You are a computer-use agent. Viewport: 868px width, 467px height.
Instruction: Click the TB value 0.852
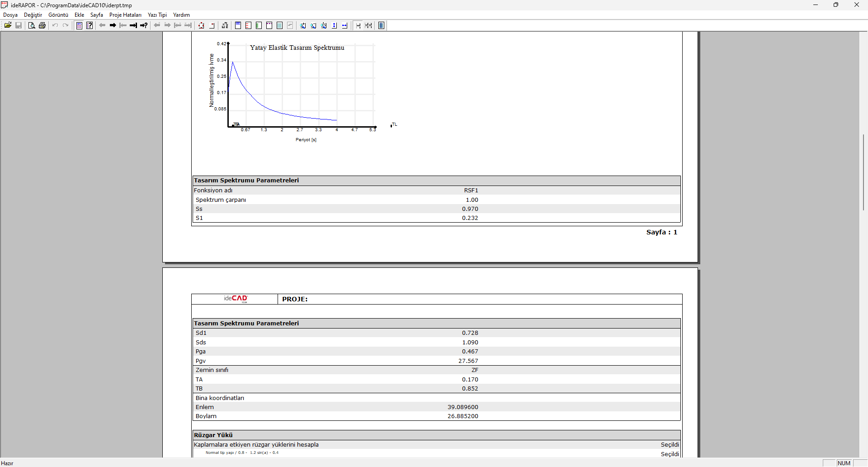click(x=470, y=388)
